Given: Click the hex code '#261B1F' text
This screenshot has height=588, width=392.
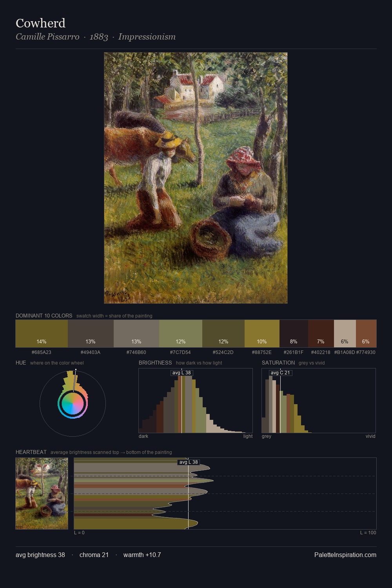Looking at the screenshot, I should [x=294, y=352].
